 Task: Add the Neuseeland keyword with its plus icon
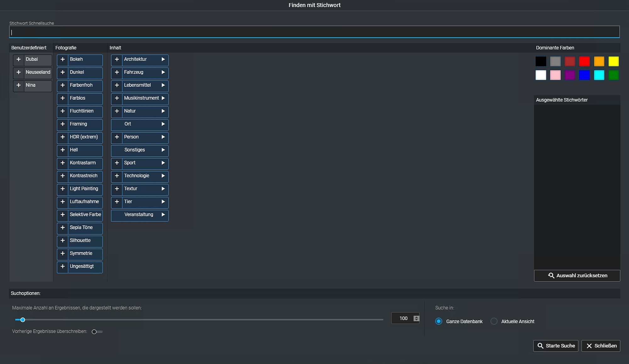tap(19, 72)
